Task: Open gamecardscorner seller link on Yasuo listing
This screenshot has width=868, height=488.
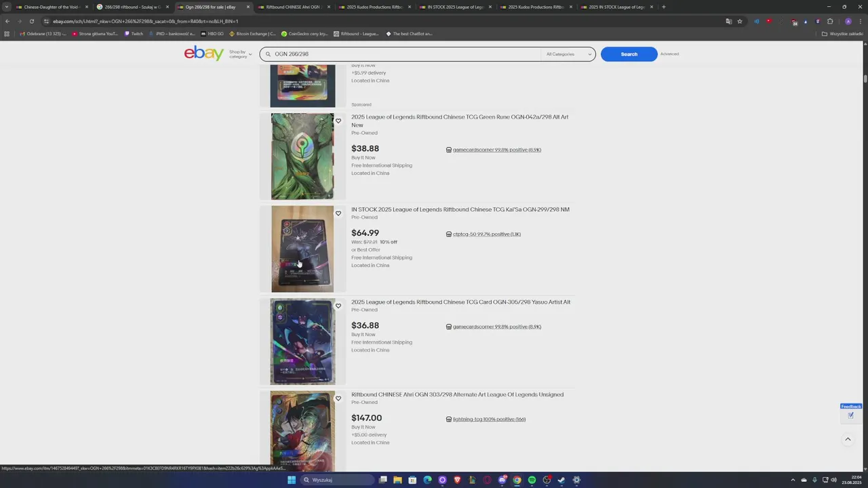Action: [x=496, y=327]
